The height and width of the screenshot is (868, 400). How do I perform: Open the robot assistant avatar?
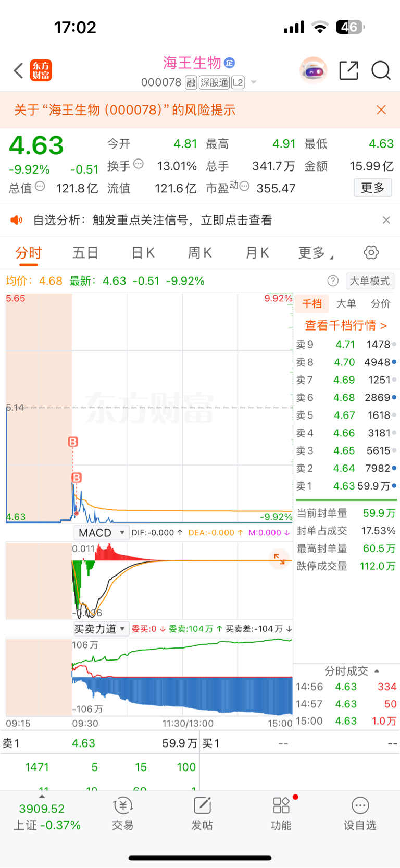click(313, 70)
